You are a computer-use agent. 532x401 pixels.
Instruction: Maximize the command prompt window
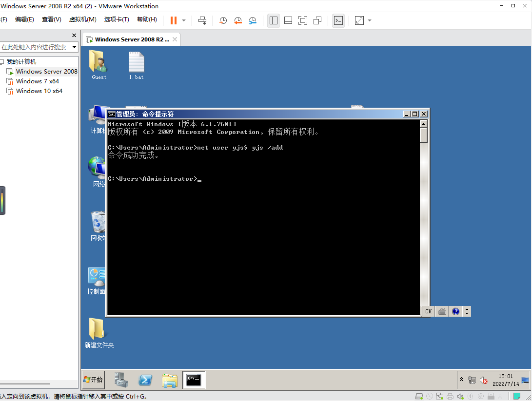click(415, 114)
